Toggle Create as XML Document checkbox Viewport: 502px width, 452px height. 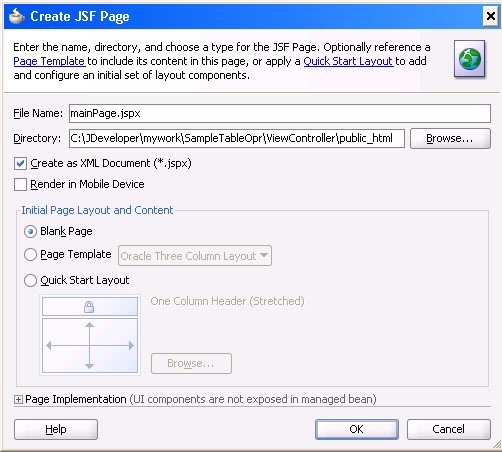click(x=20, y=164)
